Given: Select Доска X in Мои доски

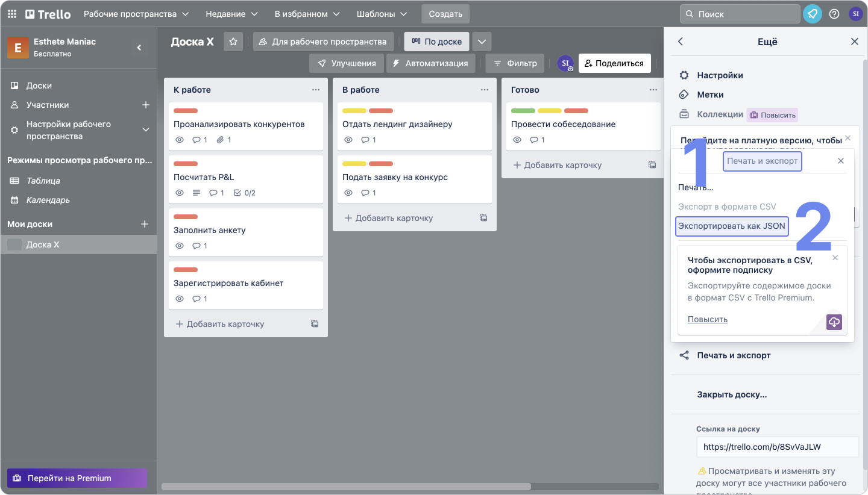Looking at the screenshot, I should pos(78,244).
